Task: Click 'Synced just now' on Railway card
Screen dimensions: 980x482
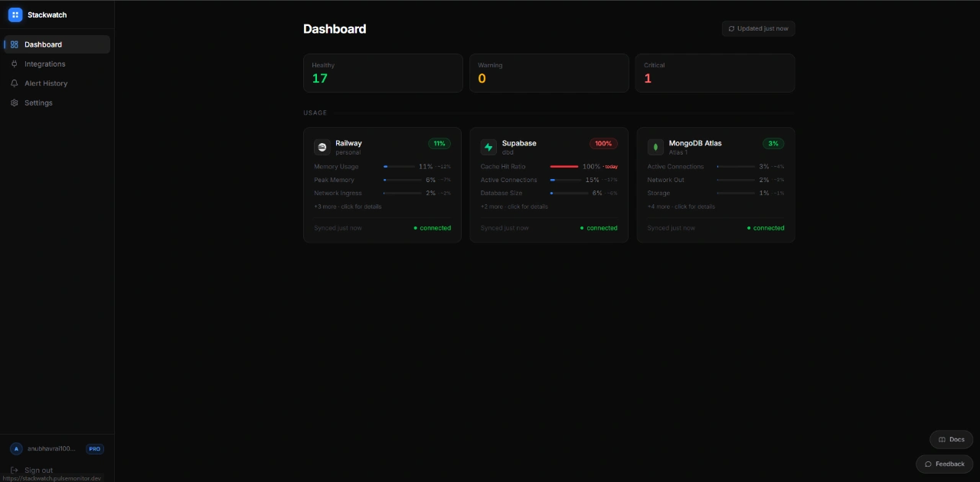Action: point(338,228)
